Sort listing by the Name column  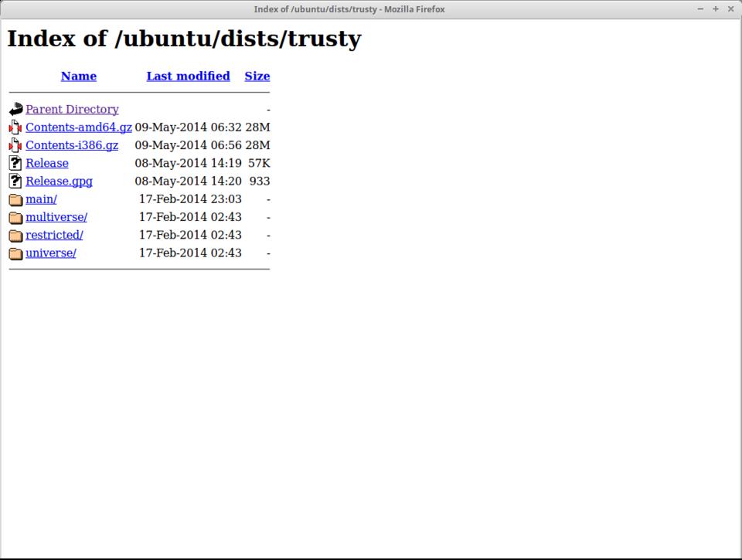[79, 76]
